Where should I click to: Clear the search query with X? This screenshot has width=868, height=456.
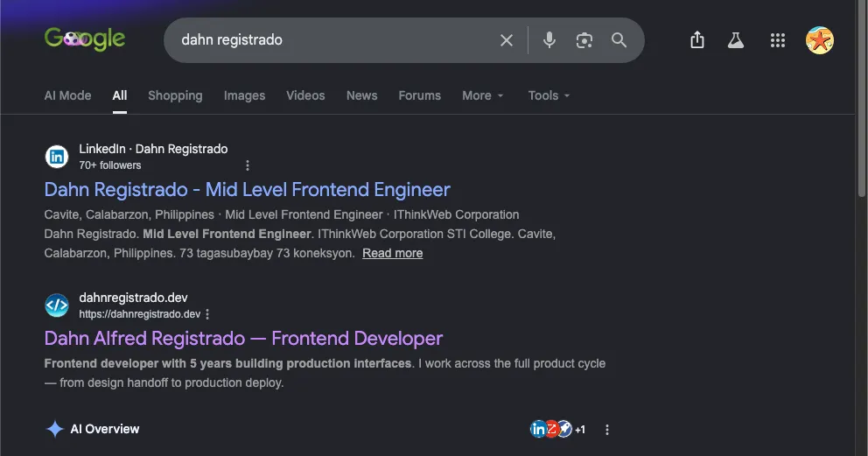click(506, 40)
